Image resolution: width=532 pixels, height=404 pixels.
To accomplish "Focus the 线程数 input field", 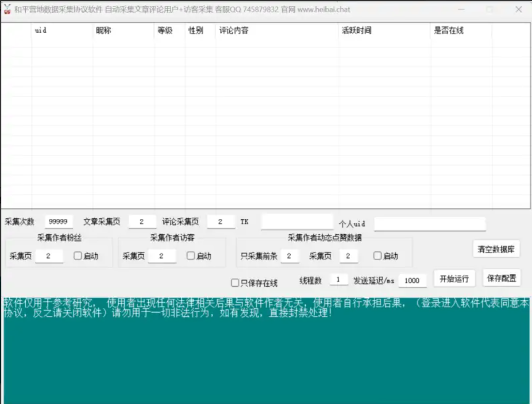I will (339, 280).
